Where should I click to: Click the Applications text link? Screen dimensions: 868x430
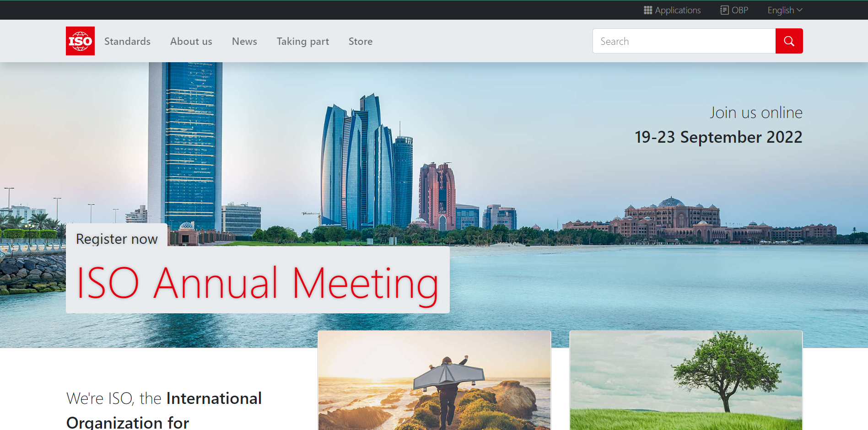(678, 10)
